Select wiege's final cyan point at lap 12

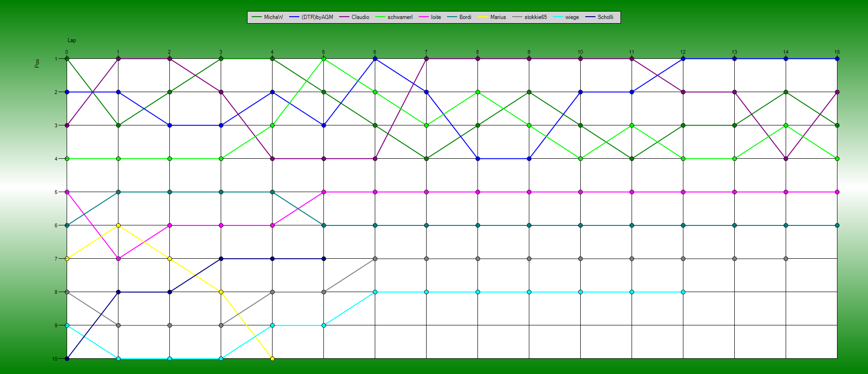(x=683, y=292)
